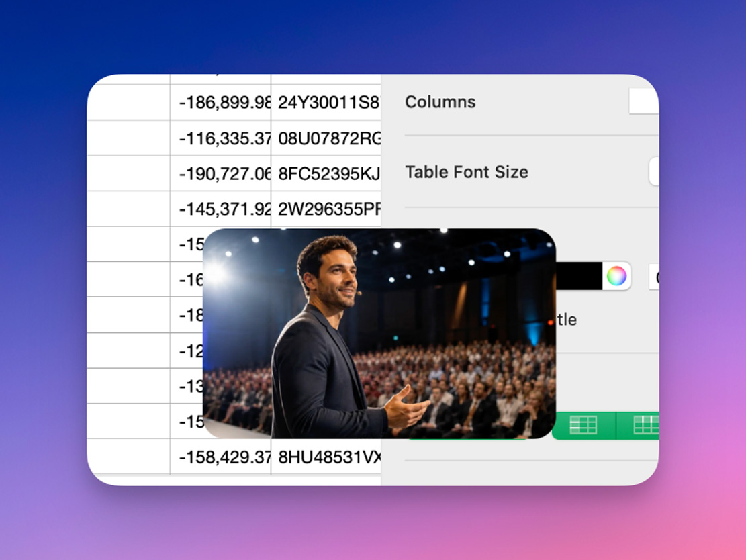The image size is (746, 560).
Task: Select the cell containing -116,335.37
Action: pos(221,138)
